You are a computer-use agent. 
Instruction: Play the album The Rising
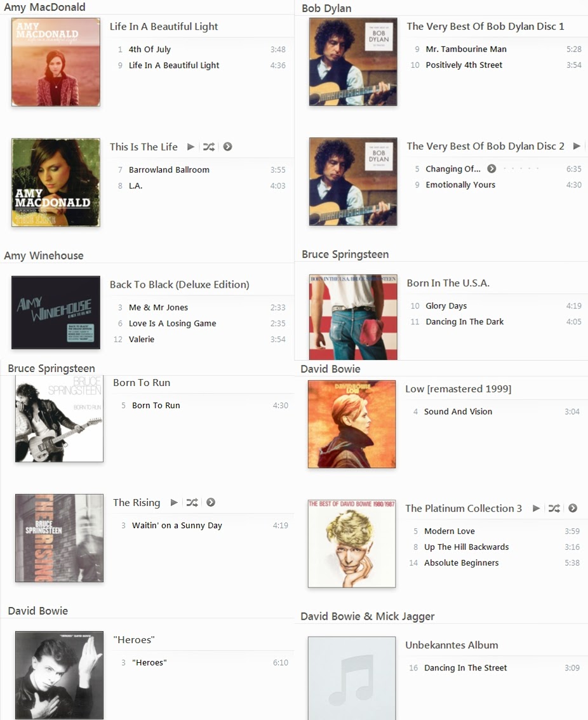[x=174, y=502]
